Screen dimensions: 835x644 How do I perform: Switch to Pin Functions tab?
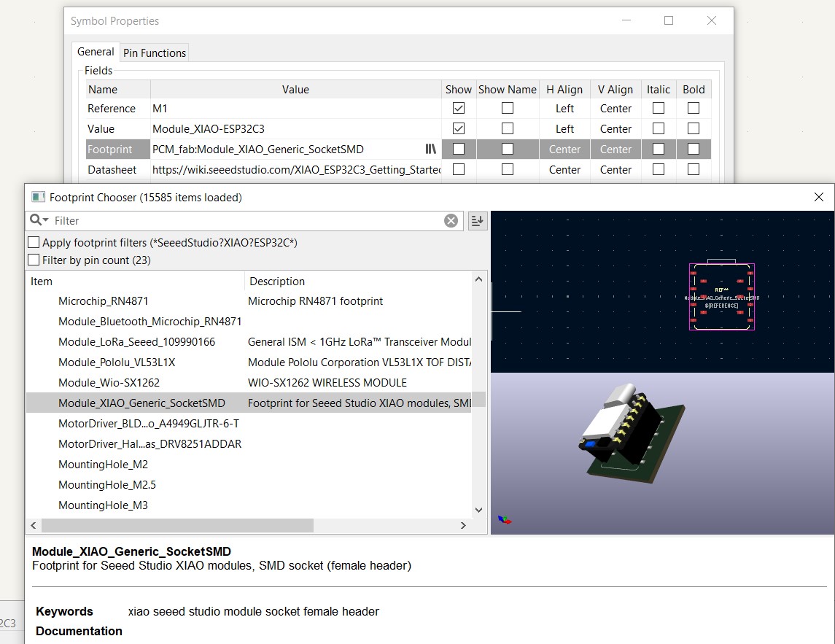coord(155,53)
